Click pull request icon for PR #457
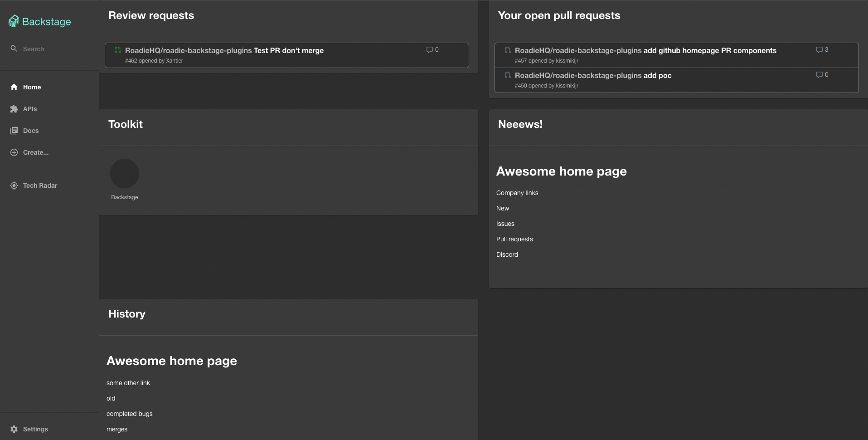 (508, 50)
